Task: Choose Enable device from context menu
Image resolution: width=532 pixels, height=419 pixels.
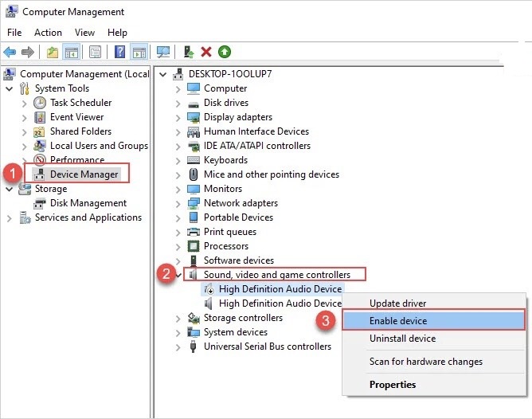Action: (x=433, y=320)
